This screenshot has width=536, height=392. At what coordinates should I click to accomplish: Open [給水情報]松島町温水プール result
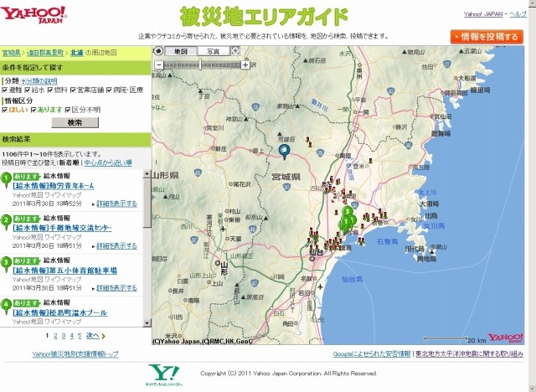pyautogui.click(x=59, y=312)
